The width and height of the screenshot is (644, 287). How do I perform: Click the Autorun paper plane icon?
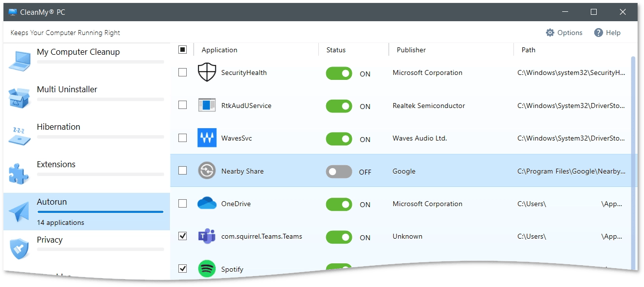[20, 212]
